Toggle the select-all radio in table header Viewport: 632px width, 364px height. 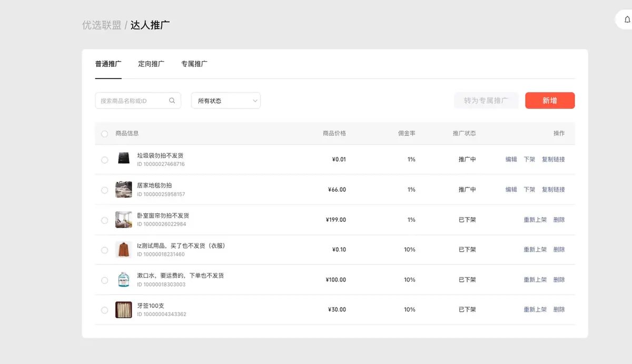tap(104, 134)
